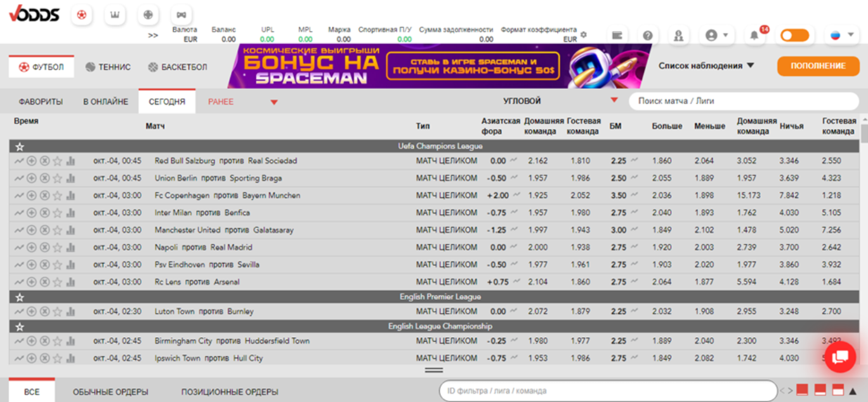Click away odds 1.684 for Rc Lens match

[831, 282]
